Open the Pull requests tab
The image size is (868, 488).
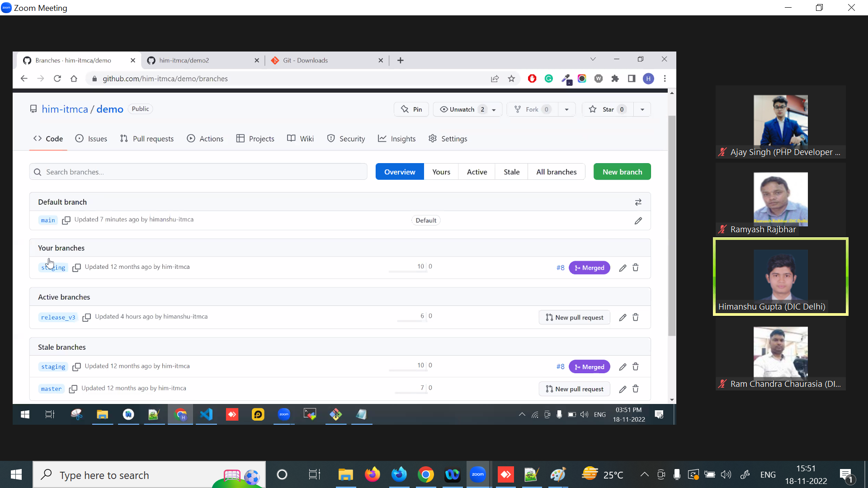(x=147, y=139)
